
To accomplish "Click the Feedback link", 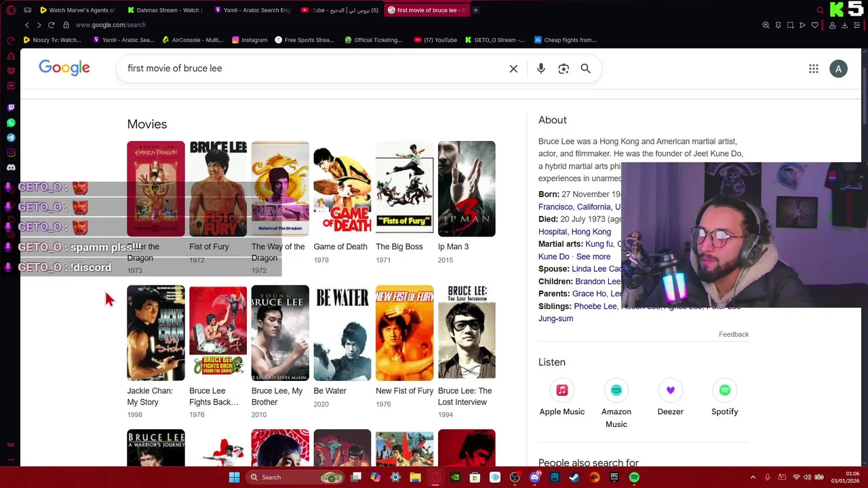I will coord(734,334).
